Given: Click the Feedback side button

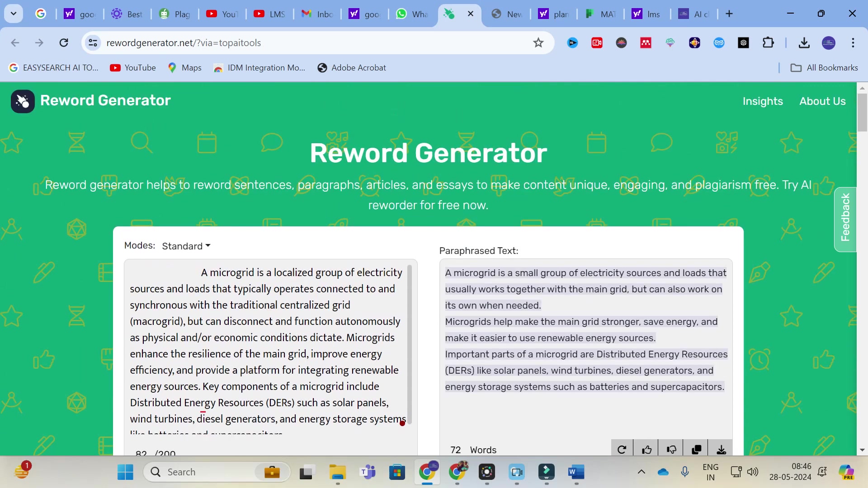Looking at the screenshot, I should click(845, 219).
